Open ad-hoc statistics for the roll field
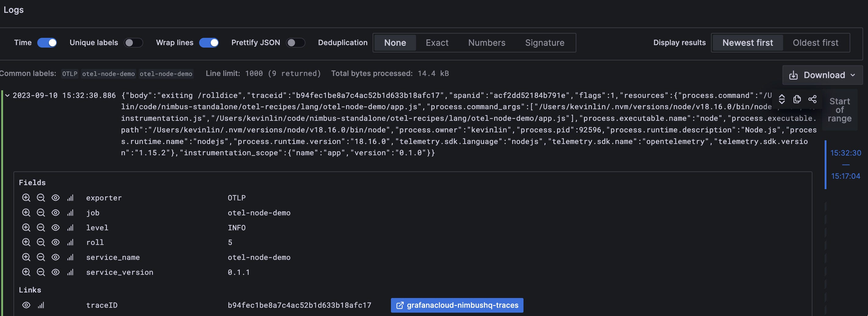 tap(71, 242)
